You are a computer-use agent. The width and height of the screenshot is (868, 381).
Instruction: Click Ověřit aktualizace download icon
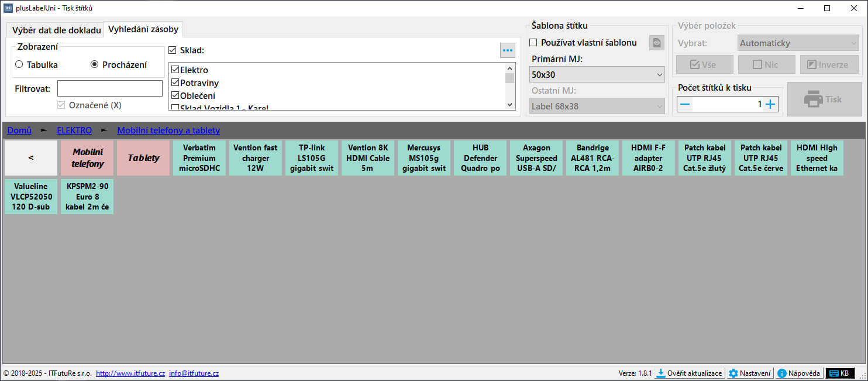pyautogui.click(x=660, y=373)
